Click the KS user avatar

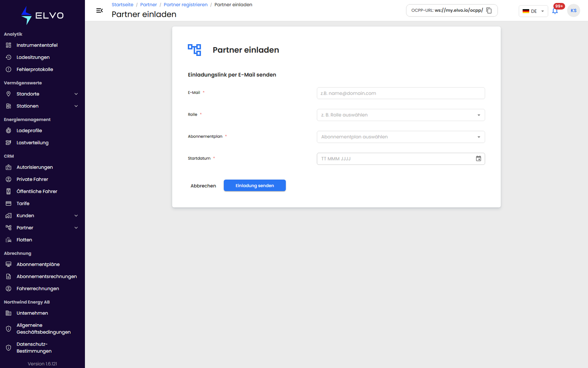[x=573, y=11]
